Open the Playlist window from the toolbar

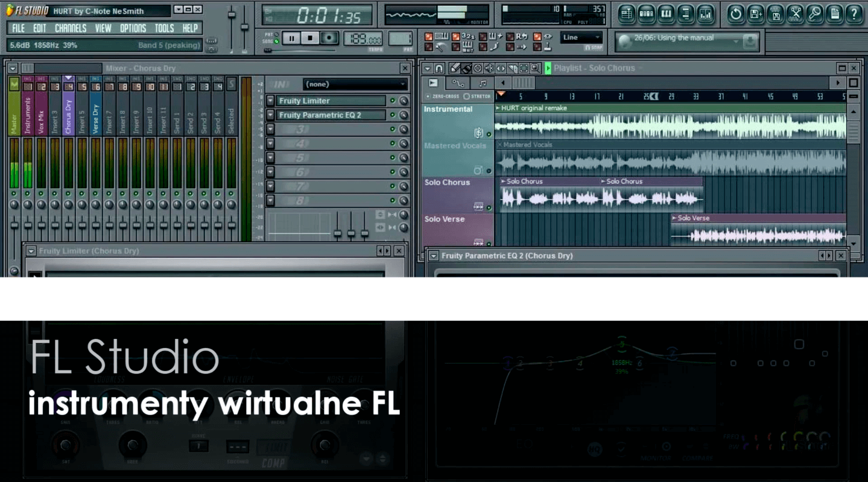coord(627,14)
